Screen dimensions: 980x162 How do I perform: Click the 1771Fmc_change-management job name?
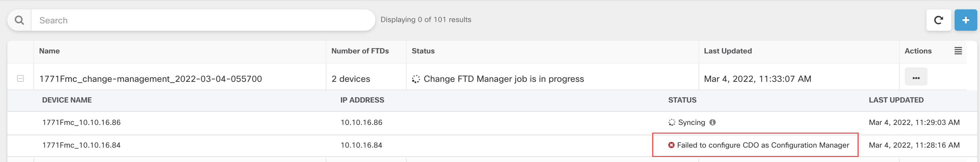151,79
